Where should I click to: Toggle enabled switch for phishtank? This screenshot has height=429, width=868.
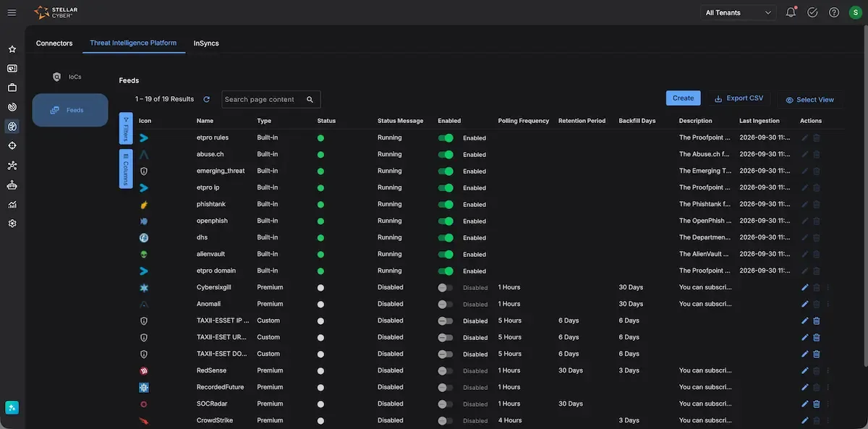[x=446, y=204]
